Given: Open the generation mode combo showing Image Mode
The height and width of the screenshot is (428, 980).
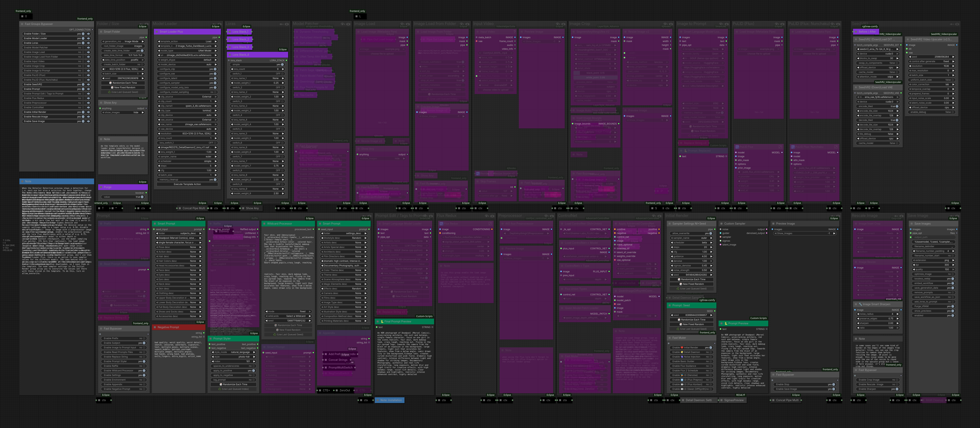Looking at the screenshot, I should point(123,41).
